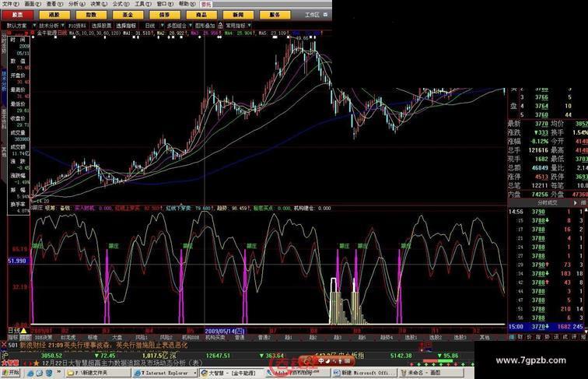Click the 深 index value 12647.51
The width and height of the screenshot is (588, 379).
pos(217,356)
